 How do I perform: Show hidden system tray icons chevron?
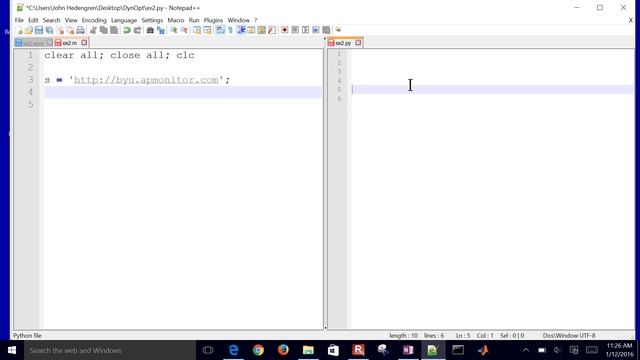point(526,350)
